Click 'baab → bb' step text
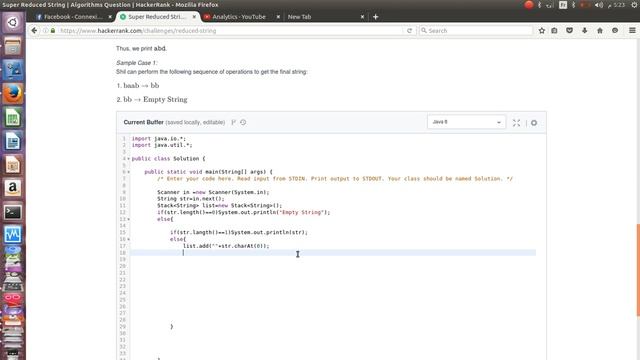Viewport: 640px width, 360px height. (141, 86)
